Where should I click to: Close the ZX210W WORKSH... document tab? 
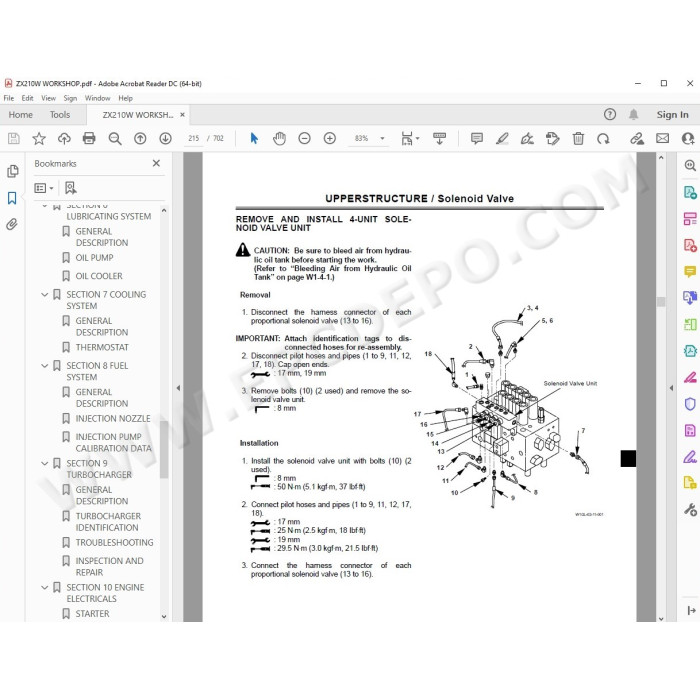tap(182, 115)
